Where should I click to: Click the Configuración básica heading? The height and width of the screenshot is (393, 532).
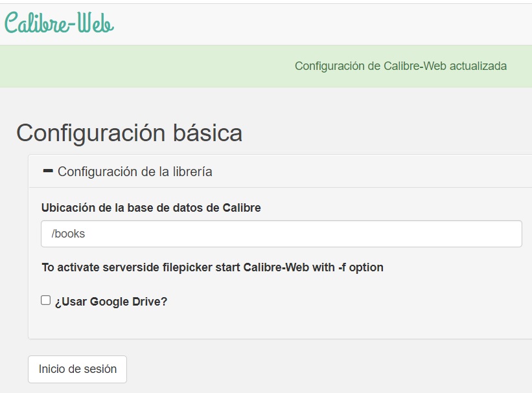pos(129,133)
